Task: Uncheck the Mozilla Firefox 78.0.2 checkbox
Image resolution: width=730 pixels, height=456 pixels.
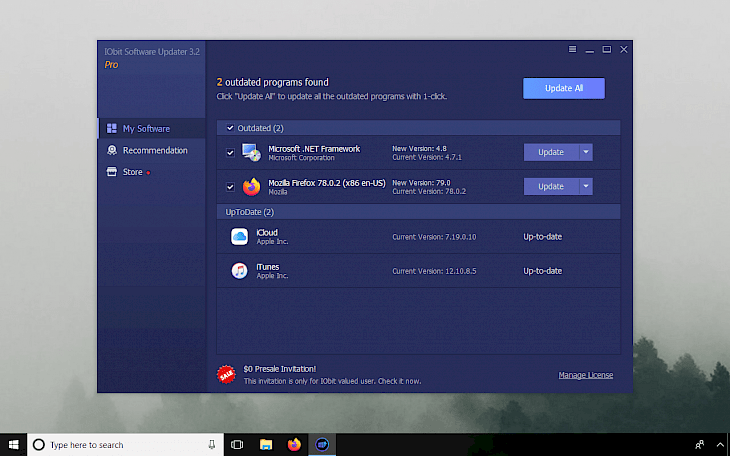Action: click(x=230, y=187)
